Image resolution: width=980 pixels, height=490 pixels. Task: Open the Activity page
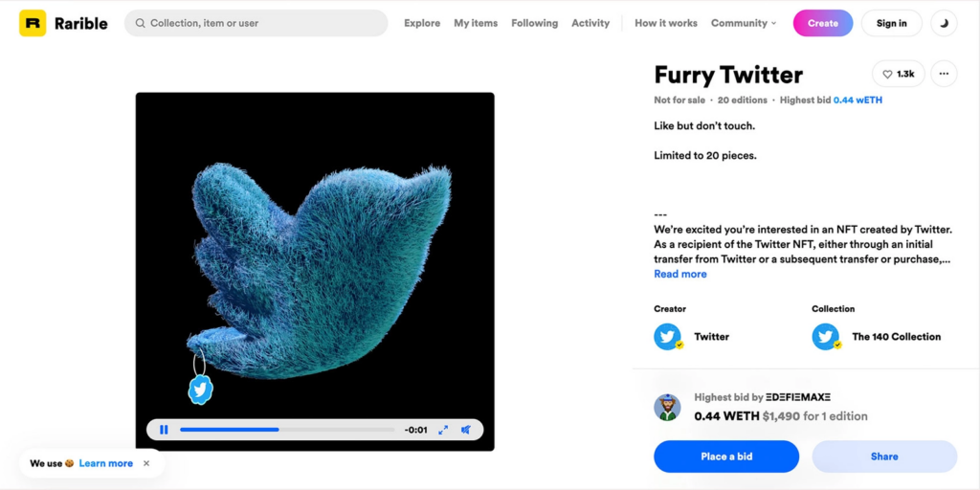(590, 23)
